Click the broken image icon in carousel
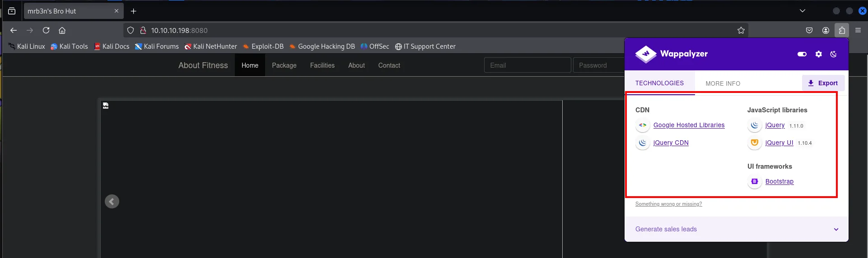This screenshot has height=258, width=868. (106, 106)
